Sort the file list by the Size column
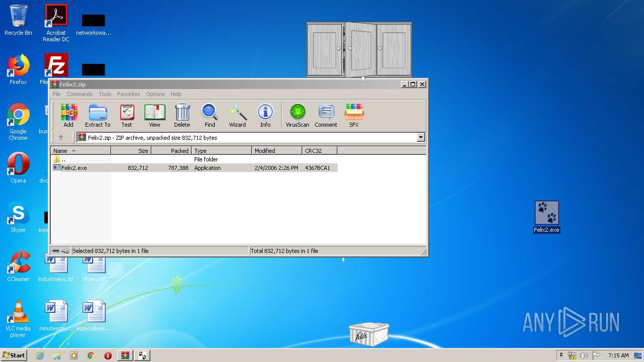 [131, 150]
